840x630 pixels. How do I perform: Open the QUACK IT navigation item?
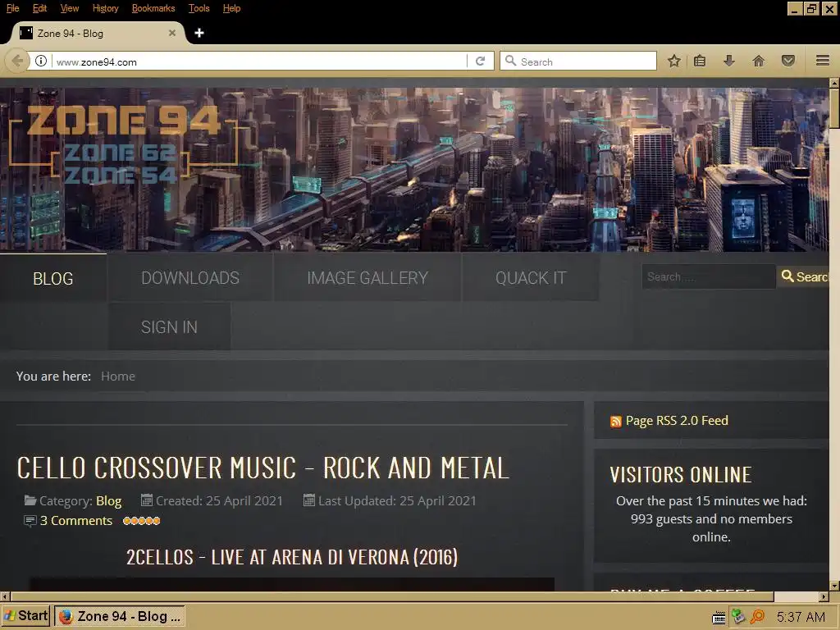click(531, 277)
